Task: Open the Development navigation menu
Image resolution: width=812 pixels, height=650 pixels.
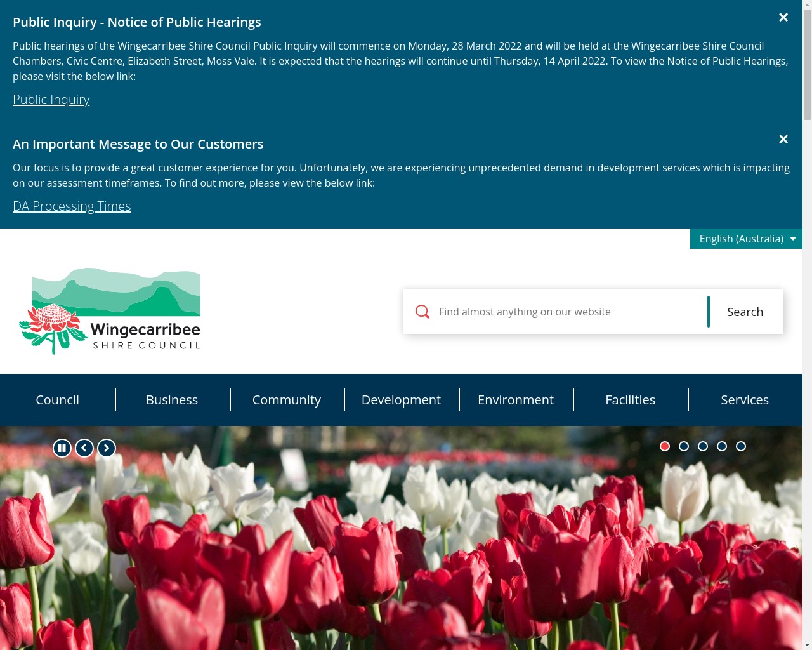Action: point(401,400)
